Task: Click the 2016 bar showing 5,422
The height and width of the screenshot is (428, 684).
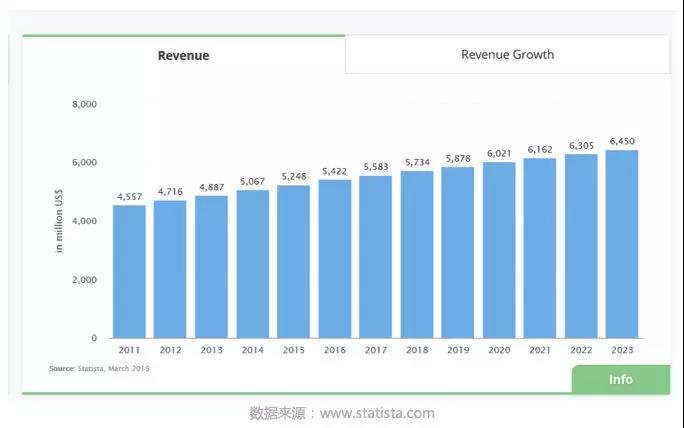Action: coord(335,259)
